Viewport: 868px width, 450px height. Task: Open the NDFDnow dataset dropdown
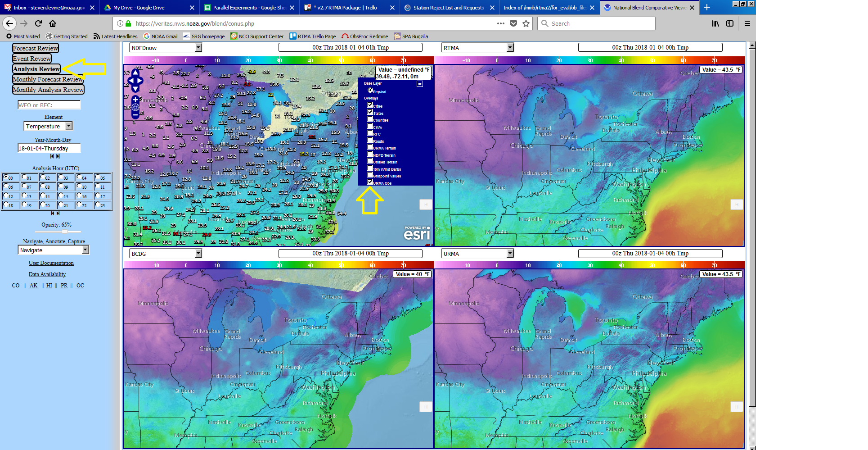tap(166, 47)
